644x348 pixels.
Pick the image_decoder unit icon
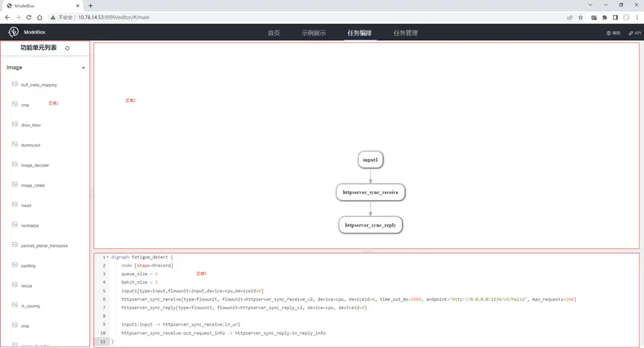(x=15, y=165)
